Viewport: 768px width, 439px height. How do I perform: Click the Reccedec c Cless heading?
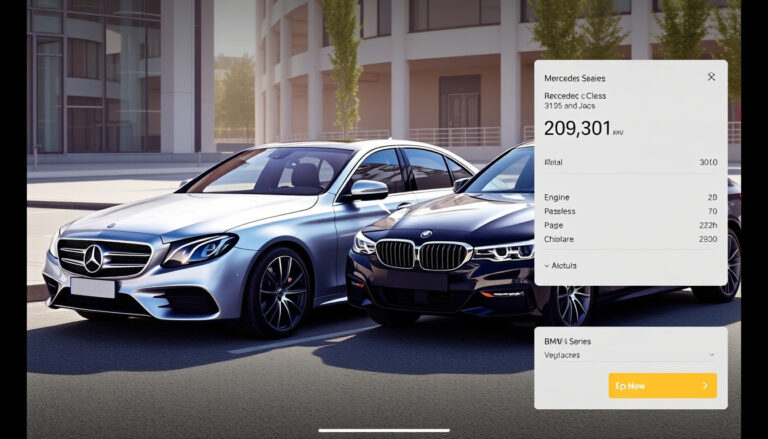[x=575, y=96]
